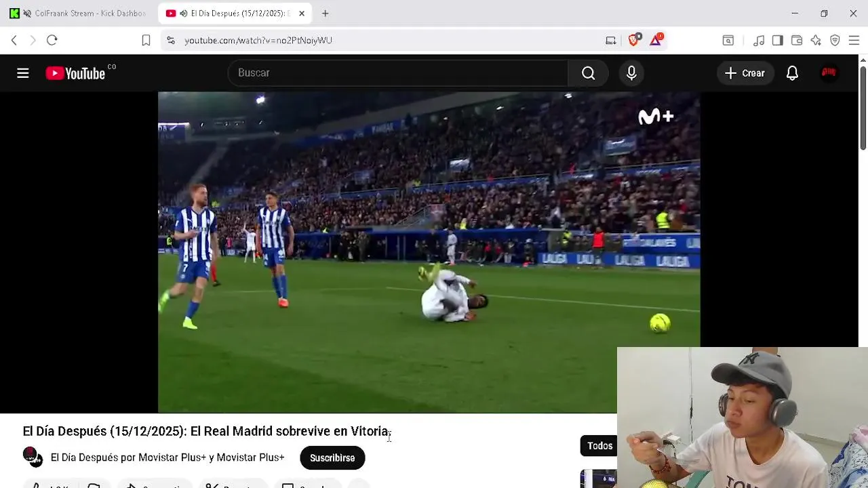Click the page vertical scrollbar thumb
The width and height of the screenshot is (868, 488).
863,108
